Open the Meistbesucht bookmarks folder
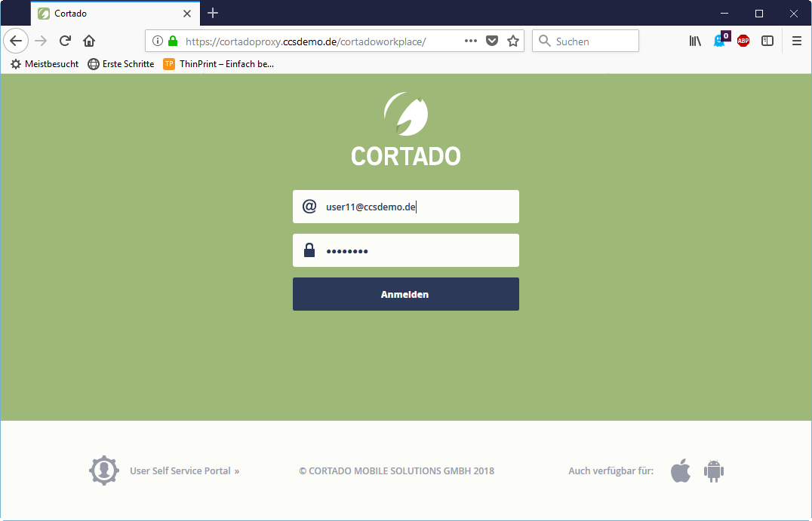The height and width of the screenshot is (521, 812). [45, 64]
